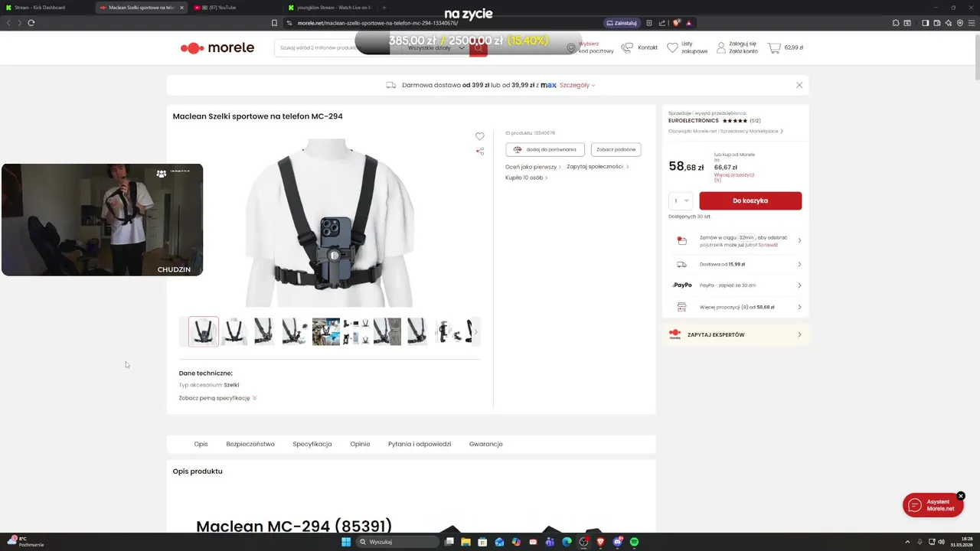Click Zobacz podobne button
This screenshot has width=980, height=551.
[616, 149]
